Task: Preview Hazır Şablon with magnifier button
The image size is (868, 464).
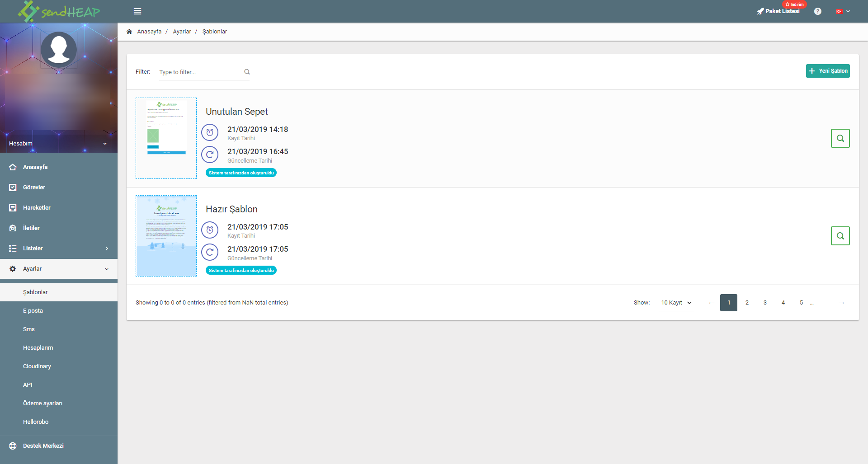Action: (840, 236)
